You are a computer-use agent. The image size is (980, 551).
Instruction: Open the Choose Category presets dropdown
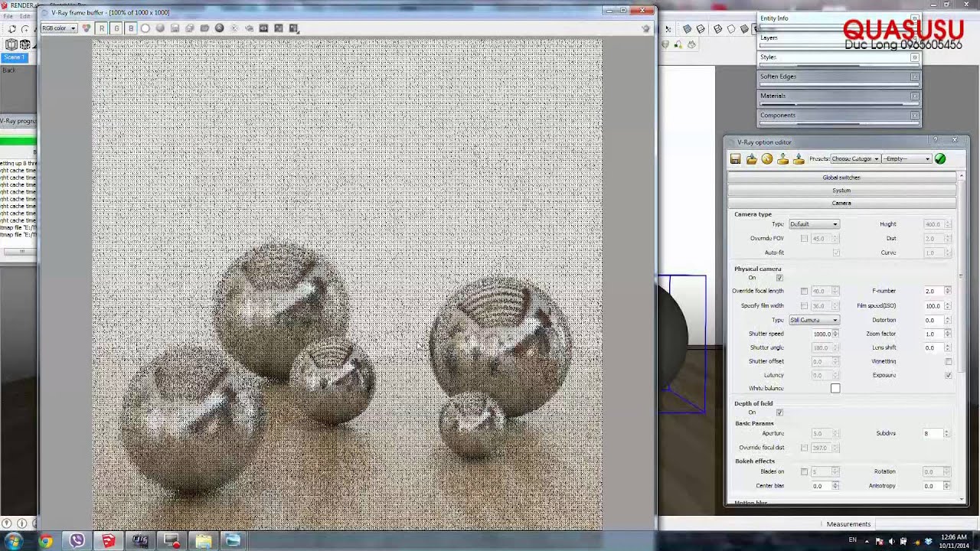(854, 159)
